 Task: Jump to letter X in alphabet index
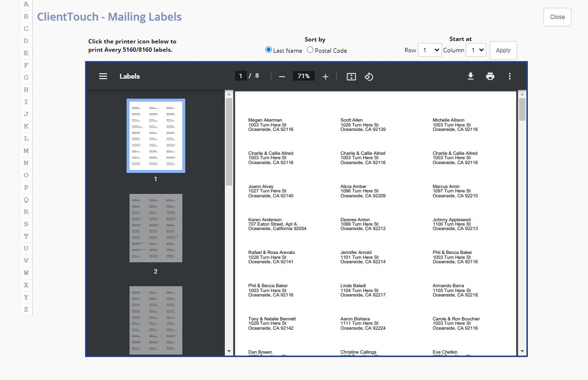[x=26, y=285]
